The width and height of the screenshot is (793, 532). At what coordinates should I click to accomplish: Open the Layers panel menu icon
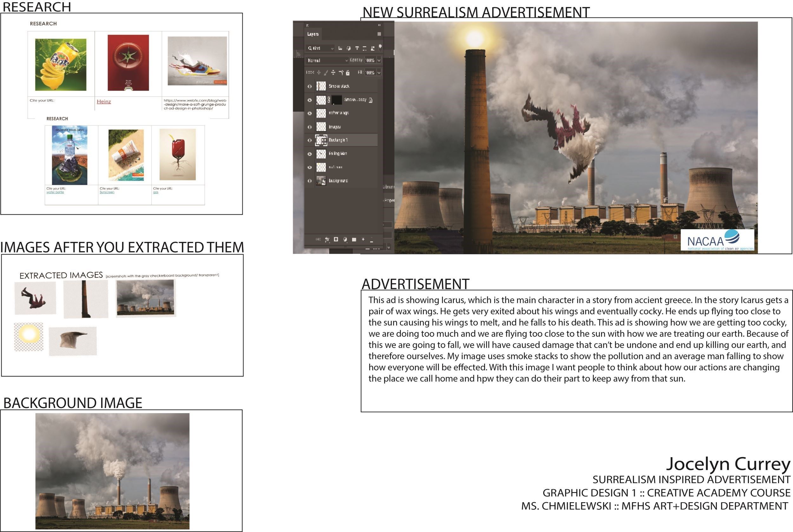379,34
